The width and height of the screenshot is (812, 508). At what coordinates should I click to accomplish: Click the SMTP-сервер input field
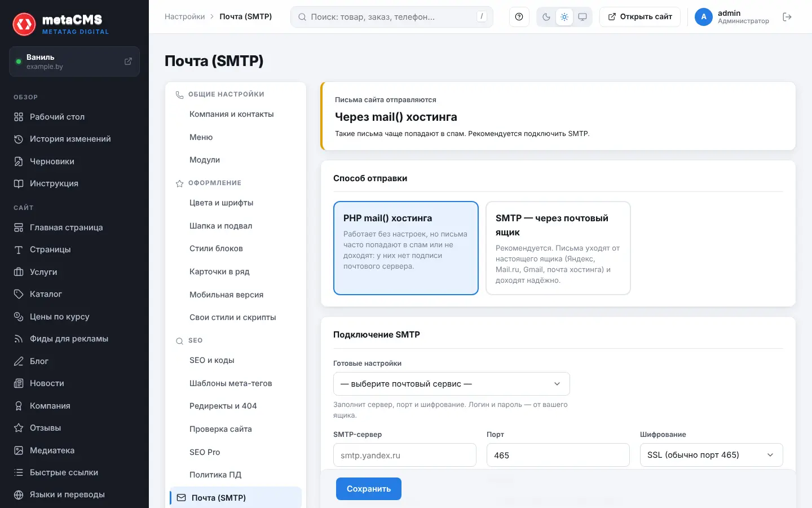tap(405, 455)
